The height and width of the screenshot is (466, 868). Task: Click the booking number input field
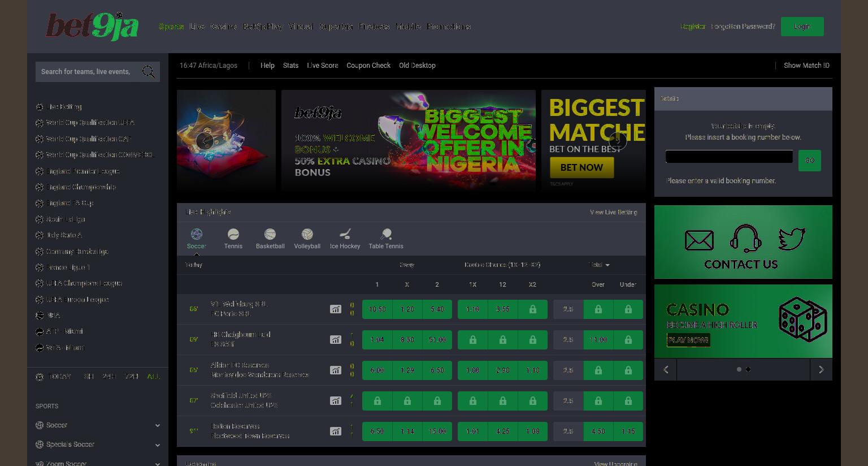click(x=729, y=157)
